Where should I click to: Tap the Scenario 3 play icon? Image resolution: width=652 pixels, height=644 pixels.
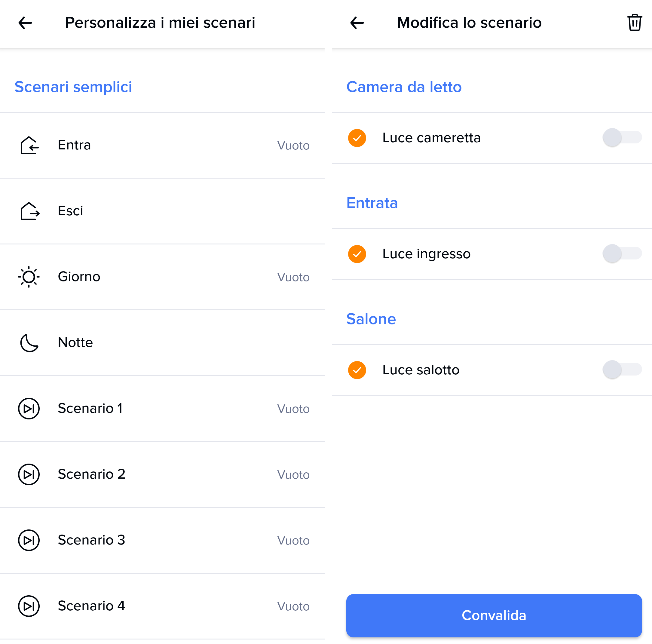pos(29,540)
